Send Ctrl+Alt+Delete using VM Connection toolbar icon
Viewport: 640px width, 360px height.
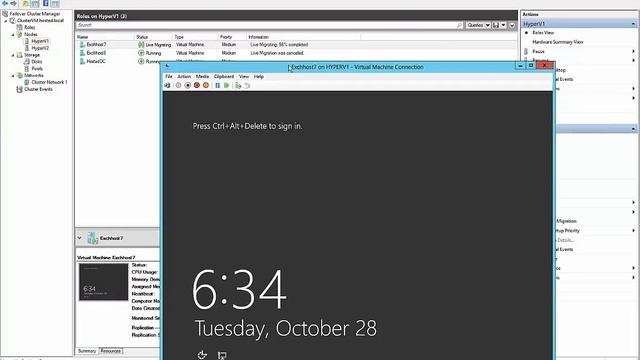tap(167, 85)
